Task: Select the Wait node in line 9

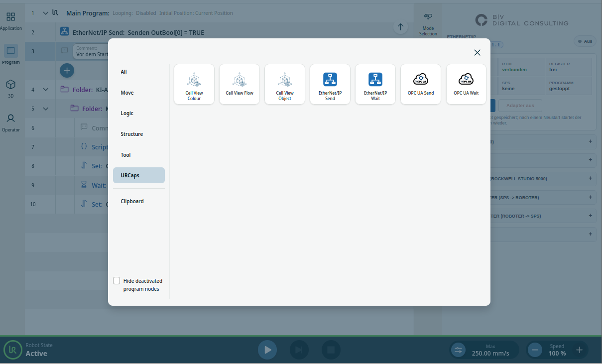Action: click(x=67, y=185)
